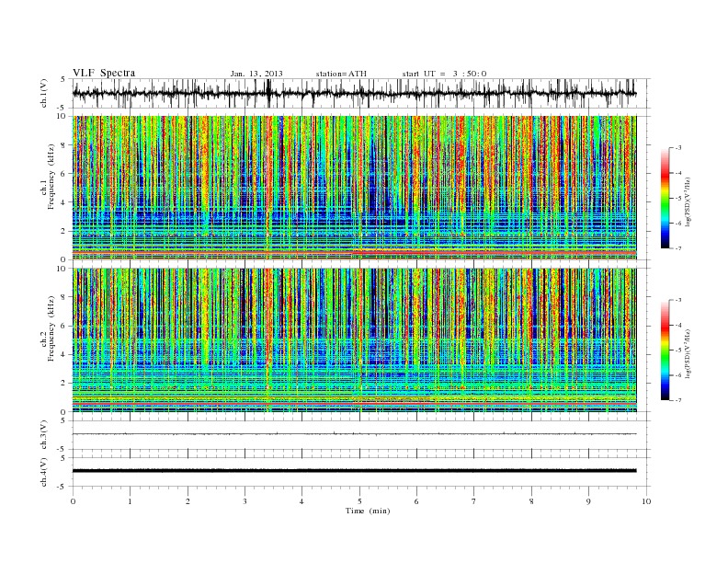Click the upper PSD color scale bar
Viewport: 728px width, 563px height.
(665, 199)
